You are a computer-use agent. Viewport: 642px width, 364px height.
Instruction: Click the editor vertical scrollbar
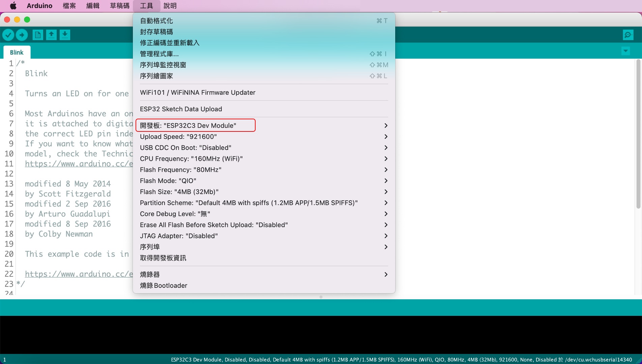point(638,134)
